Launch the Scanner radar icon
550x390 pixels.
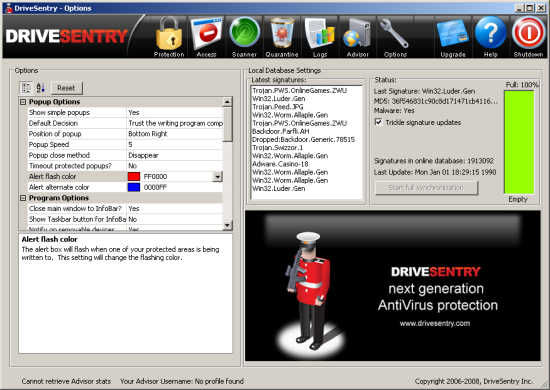click(244, 37)
